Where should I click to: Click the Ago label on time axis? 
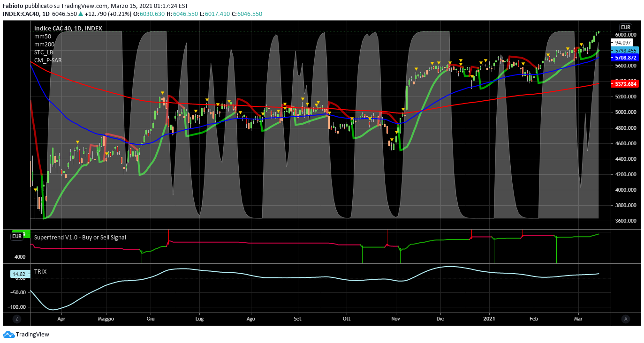point(250,319)
